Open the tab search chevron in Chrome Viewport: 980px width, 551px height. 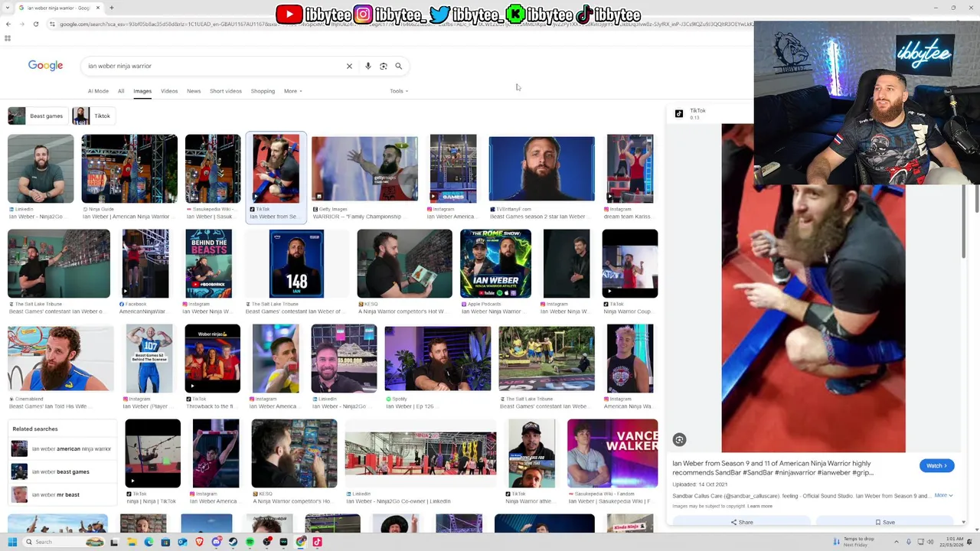8,8
